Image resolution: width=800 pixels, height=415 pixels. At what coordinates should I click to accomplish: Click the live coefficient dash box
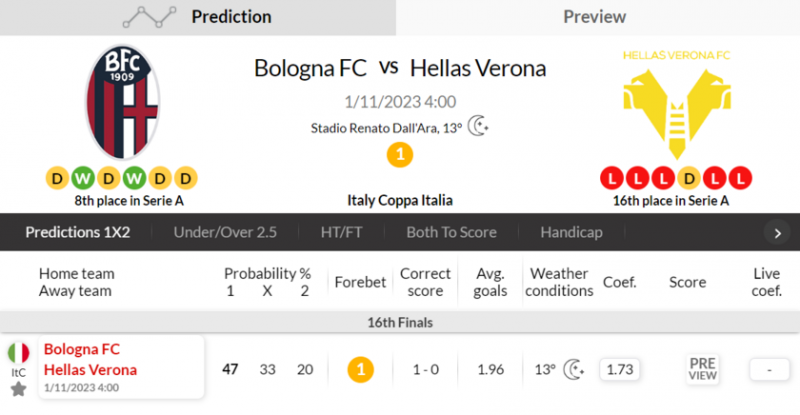(769, 370)
